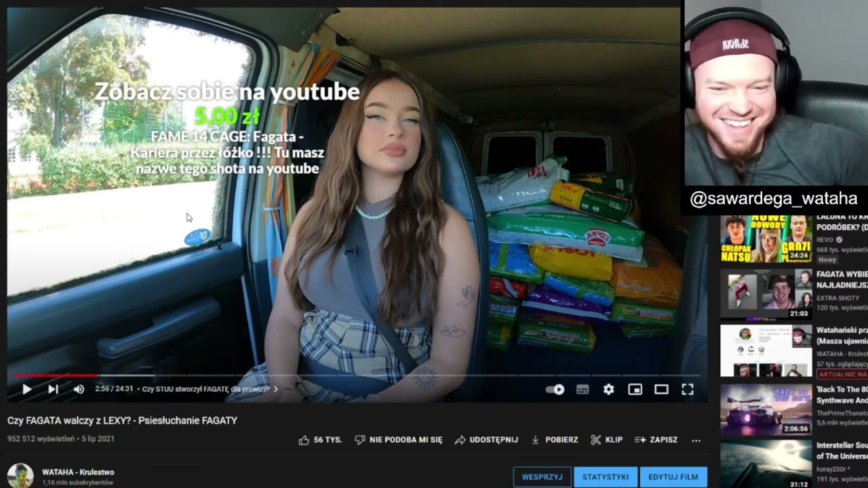868x488 pixels.
Task: Click the "'Back To The 80" recommended video title
Action: coord(842,394)
